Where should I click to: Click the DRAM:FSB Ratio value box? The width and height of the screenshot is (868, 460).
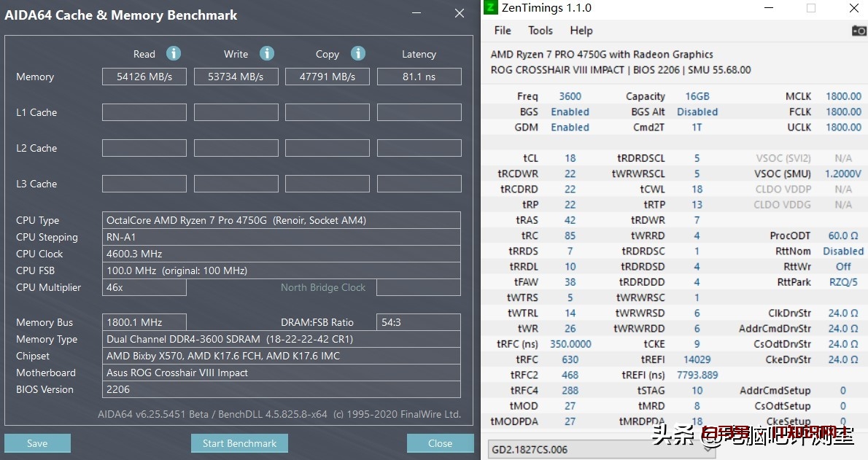[419, 322]
